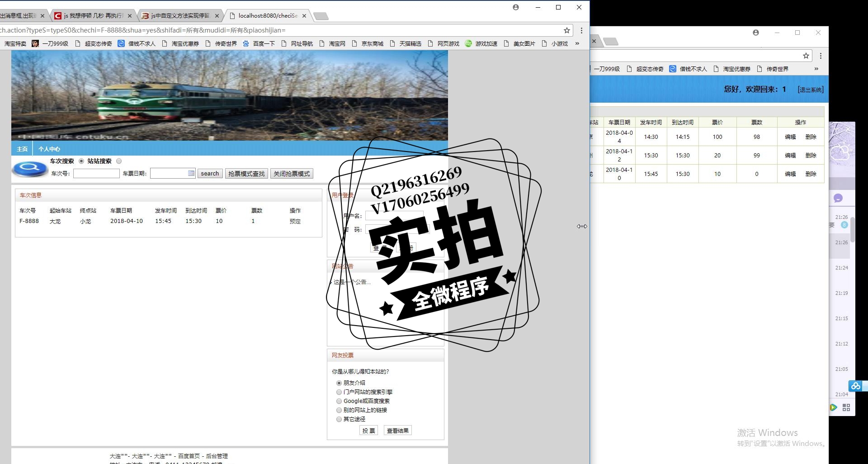Close the localhost:8080 tab
This screenshot has height=464, width=868.
pyautogui.click(x=304, y=16)
